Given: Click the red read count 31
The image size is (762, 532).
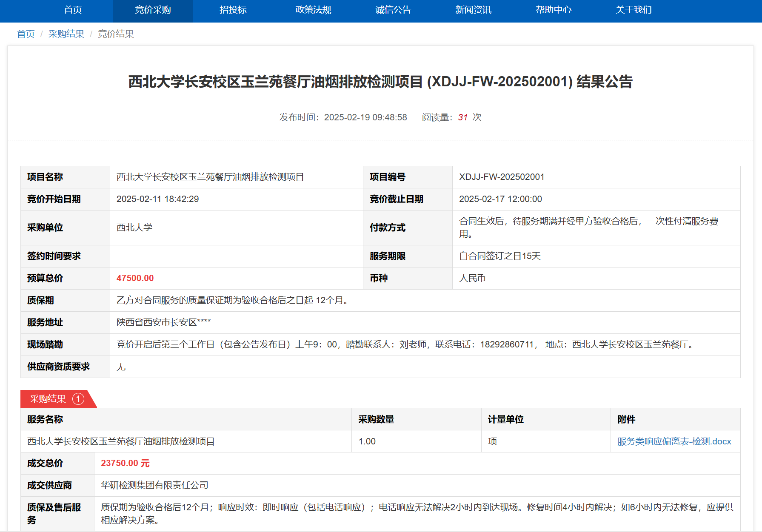Looking at the screenshot, I should coord(462,117).
